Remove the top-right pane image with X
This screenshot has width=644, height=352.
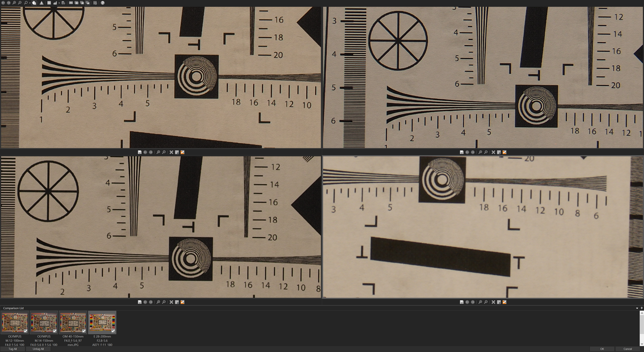click(493, 152)
